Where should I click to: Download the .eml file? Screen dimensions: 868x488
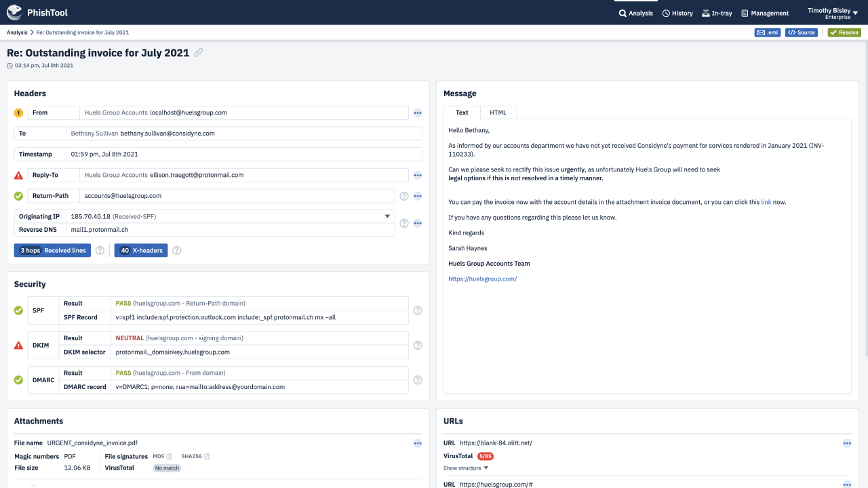768,33
